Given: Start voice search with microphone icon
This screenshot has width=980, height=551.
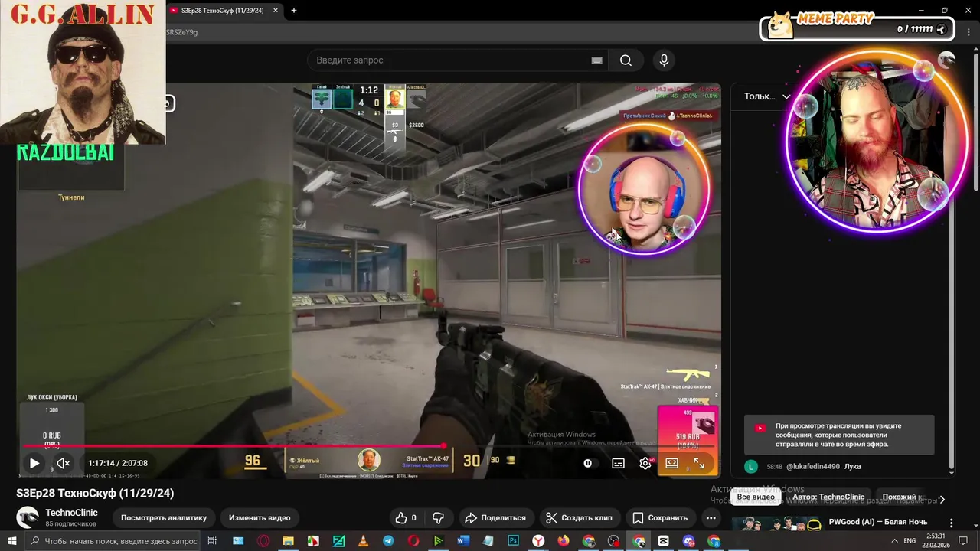Looking at the screenshot, I should 664,60.
